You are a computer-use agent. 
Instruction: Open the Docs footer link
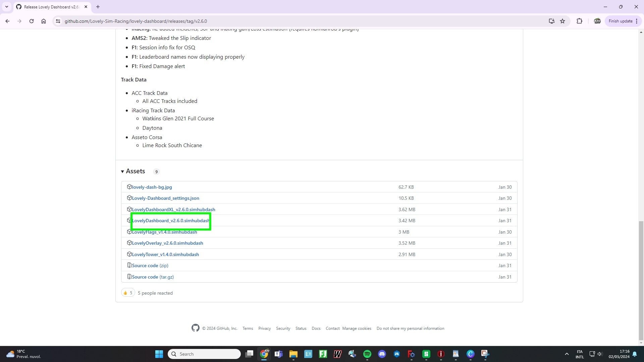(x=316, y=328)
